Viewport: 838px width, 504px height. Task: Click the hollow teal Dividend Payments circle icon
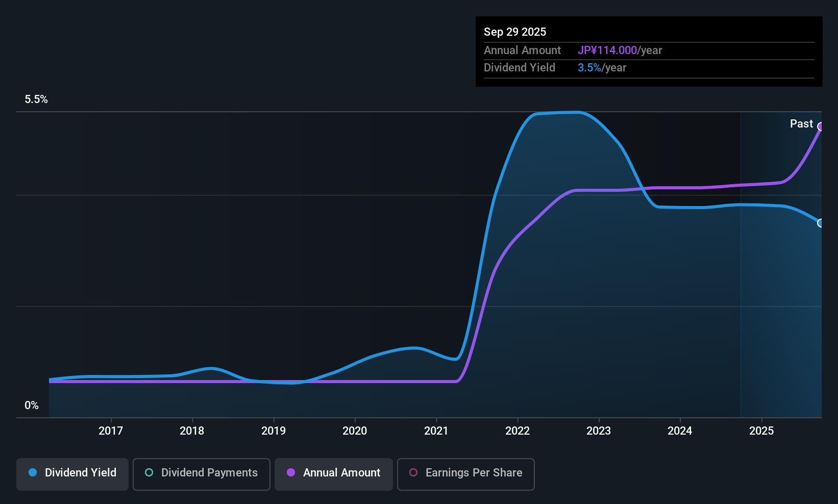point(149,473)
